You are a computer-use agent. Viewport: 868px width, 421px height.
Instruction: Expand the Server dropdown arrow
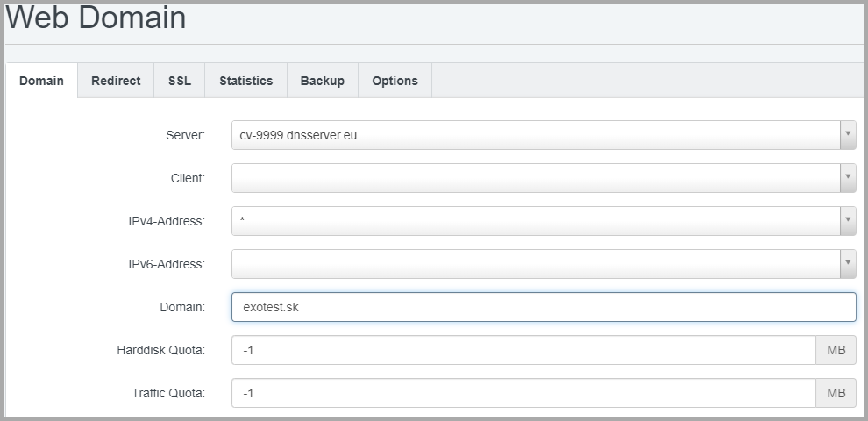848,135
